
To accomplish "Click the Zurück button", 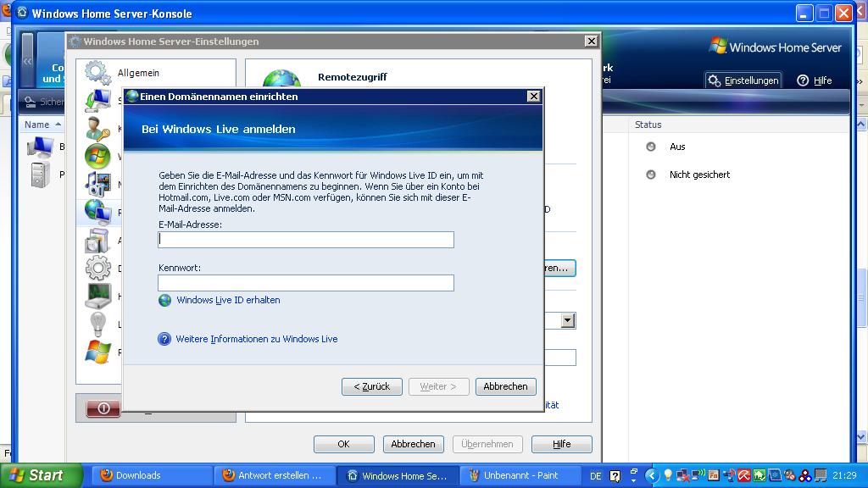I will point(372,386).
